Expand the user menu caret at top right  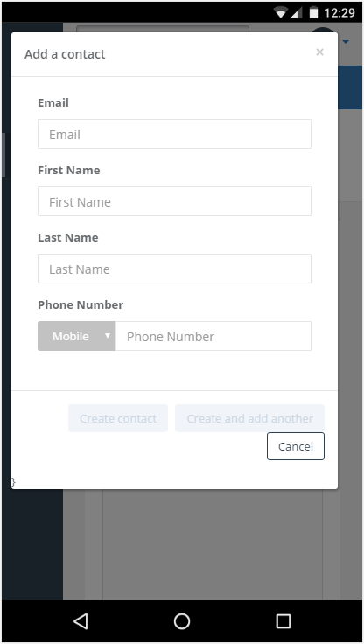pyautogui.click(x=346, y=42)
